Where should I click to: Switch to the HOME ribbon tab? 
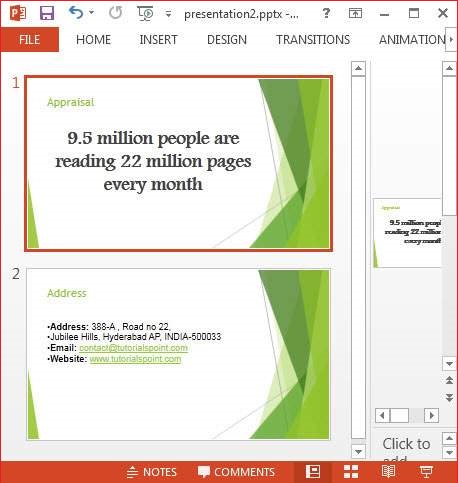click(x=93, y=40)
